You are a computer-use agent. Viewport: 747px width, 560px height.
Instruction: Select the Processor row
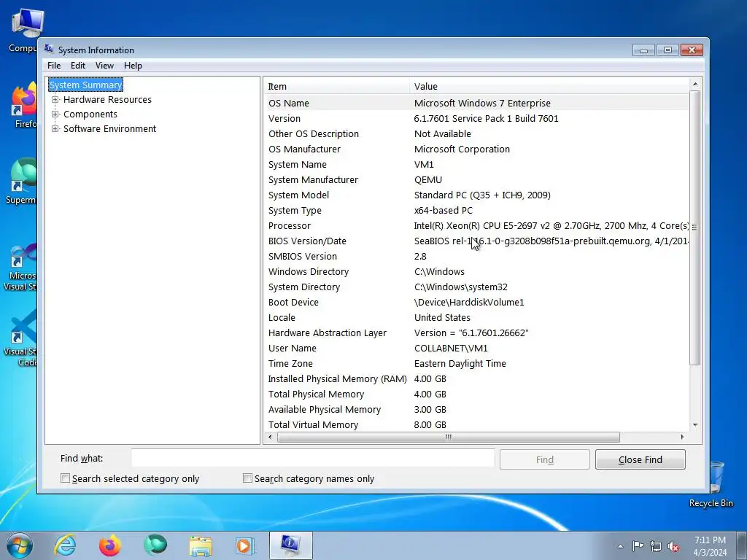[476, 226]
